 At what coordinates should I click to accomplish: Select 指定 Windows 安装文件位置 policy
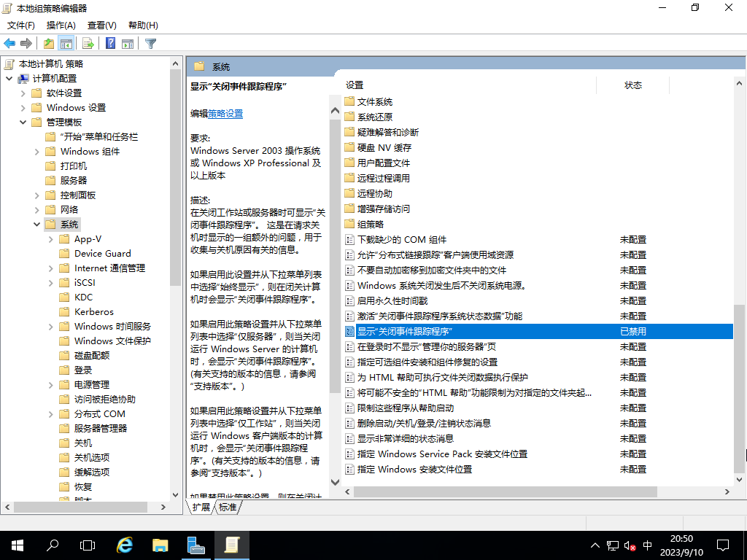click(414, 469)
